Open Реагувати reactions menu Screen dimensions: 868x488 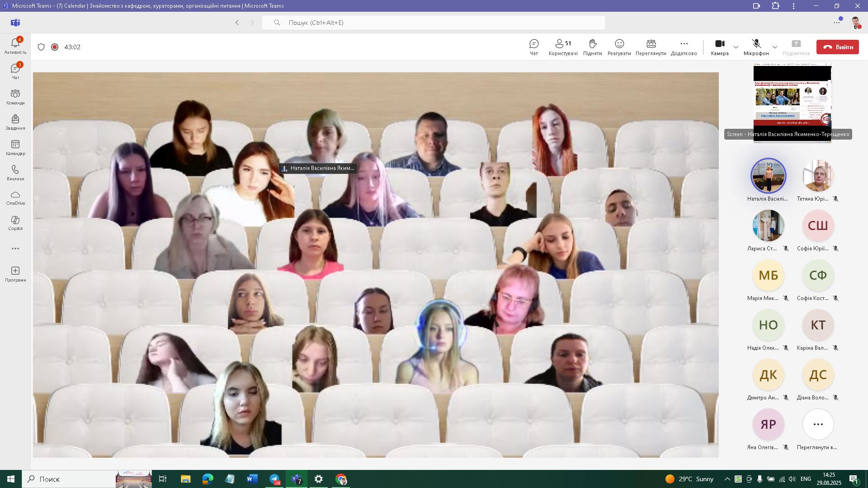(x=619, y=47)
